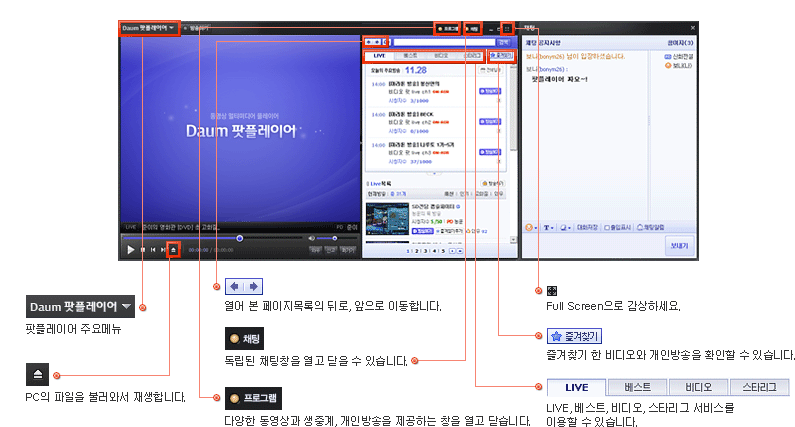Open the Live list broadcast thumbnail
The image size is (795, 427).
(x=387, y=219)
